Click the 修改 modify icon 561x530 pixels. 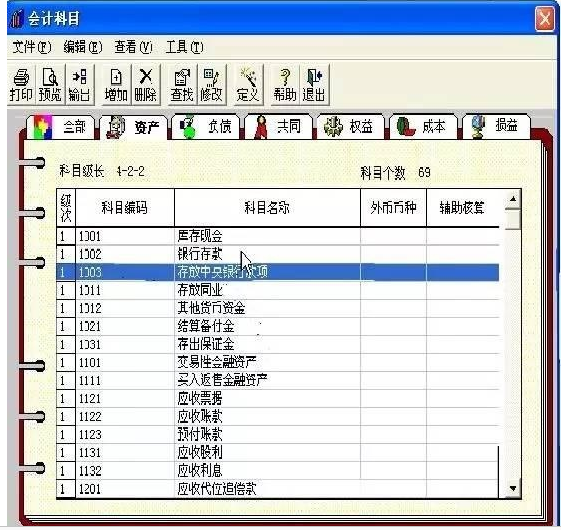pyautogui.click(x=211, y=84)
